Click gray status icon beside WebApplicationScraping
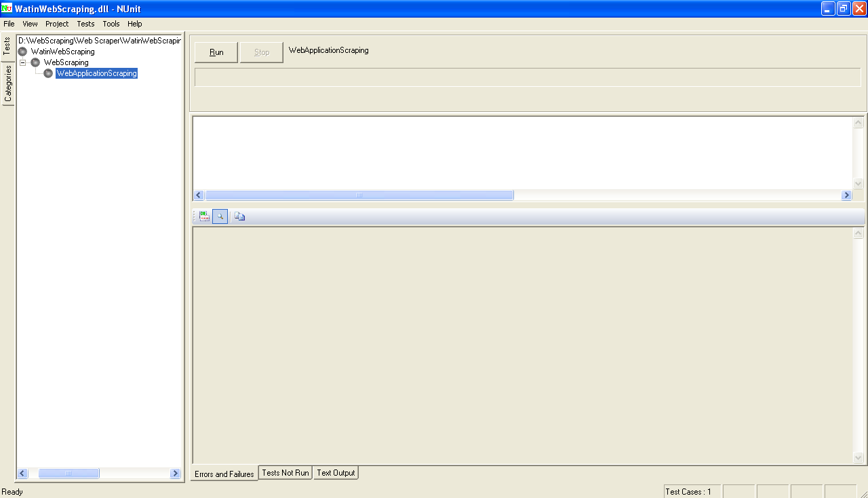The height and width of the screenshot is (498, 868). [48, 73]
